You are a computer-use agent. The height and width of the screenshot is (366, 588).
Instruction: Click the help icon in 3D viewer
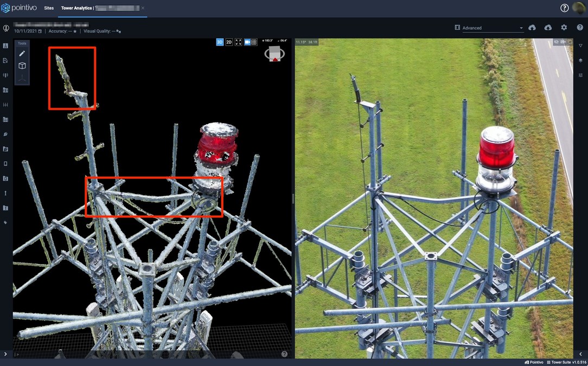[284, 354]
